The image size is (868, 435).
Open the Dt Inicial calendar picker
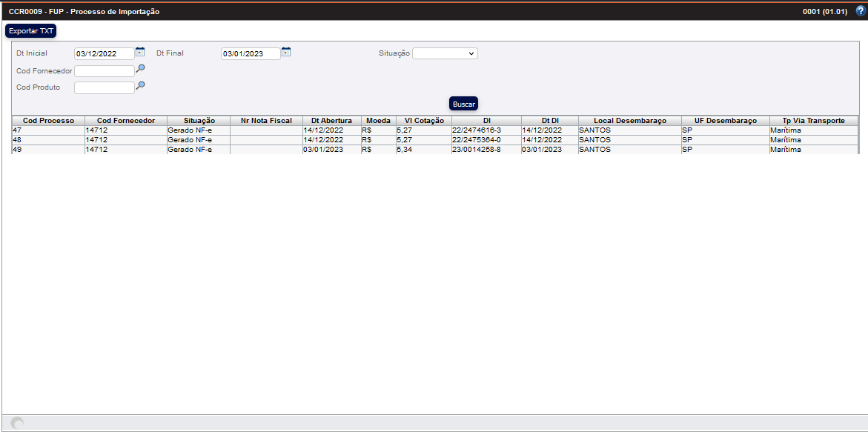140,52
